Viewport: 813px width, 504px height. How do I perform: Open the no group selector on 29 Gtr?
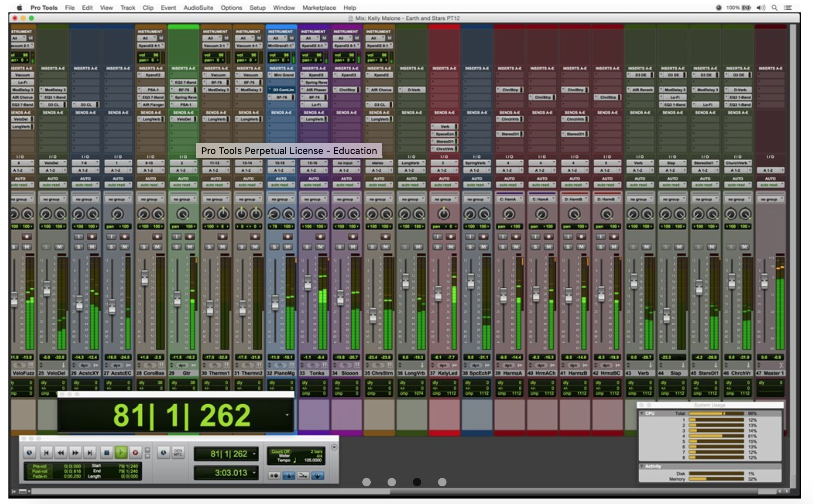click(183, 199)
